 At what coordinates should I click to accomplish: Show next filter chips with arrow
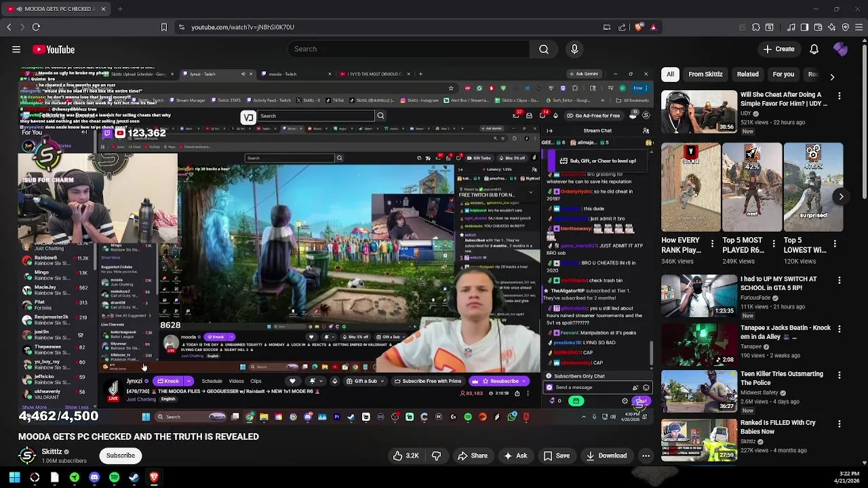pyautogui.click(x=832, y=77)
